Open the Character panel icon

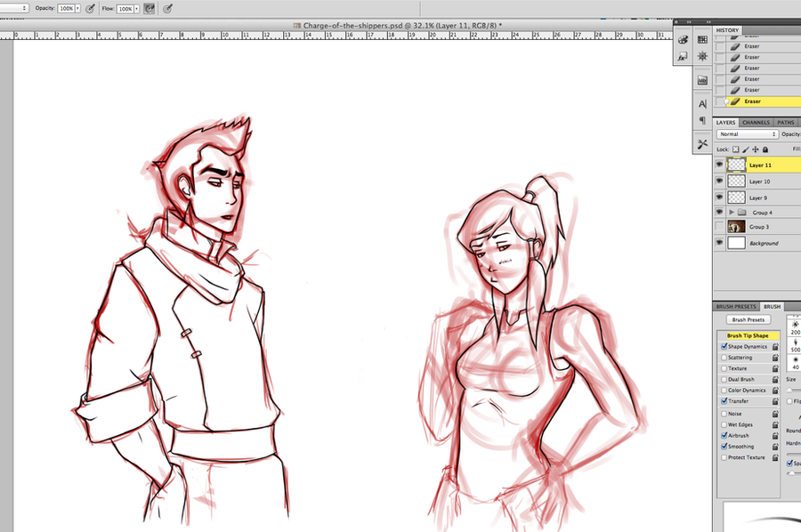702,104
